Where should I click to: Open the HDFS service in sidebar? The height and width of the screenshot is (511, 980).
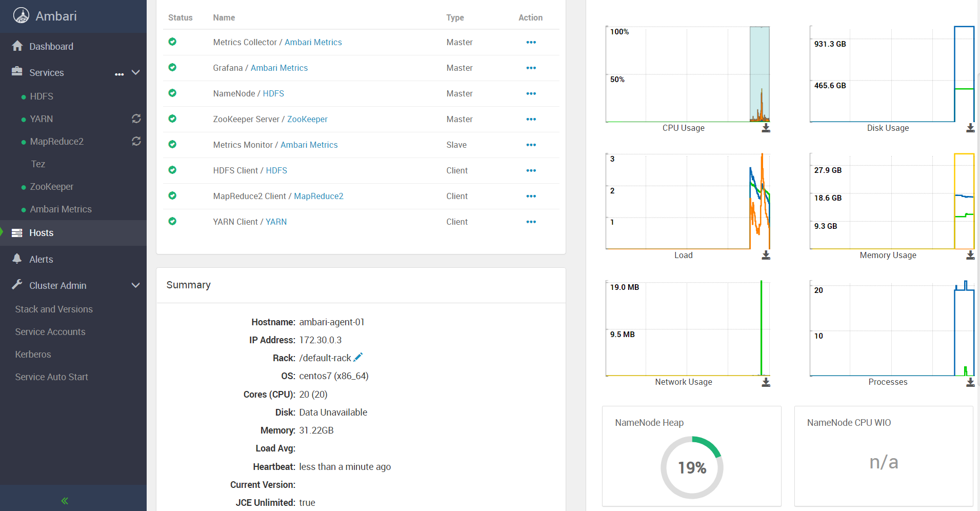(42, 96)
